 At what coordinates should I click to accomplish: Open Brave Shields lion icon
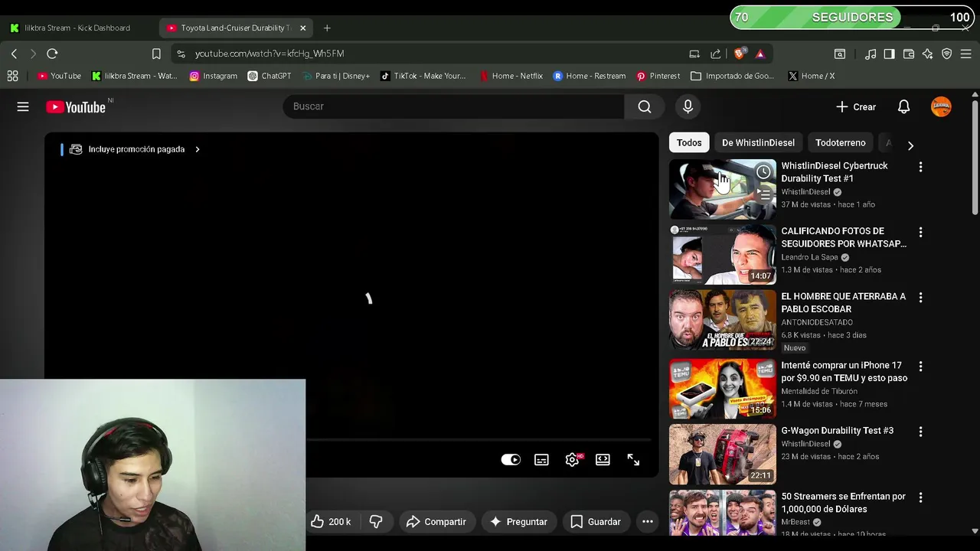coord(740,54)
